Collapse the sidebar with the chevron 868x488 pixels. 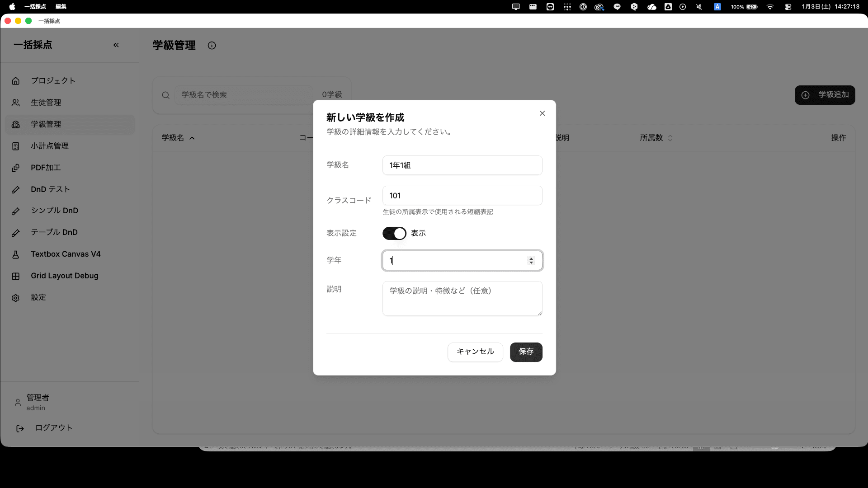(116, 45)
